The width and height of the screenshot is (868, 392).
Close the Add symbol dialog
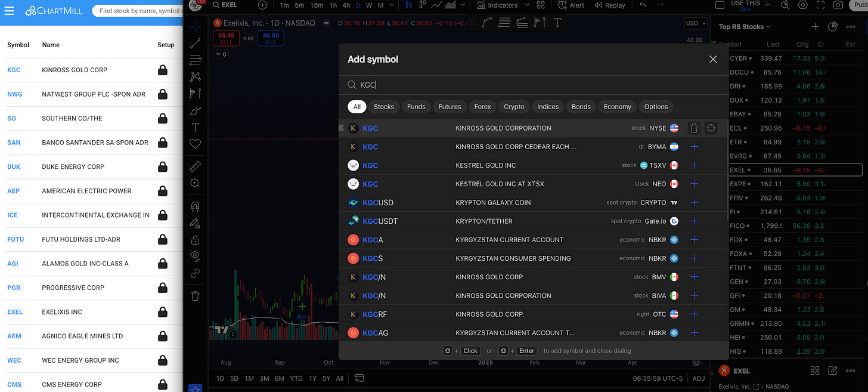(x=712, y=59)
